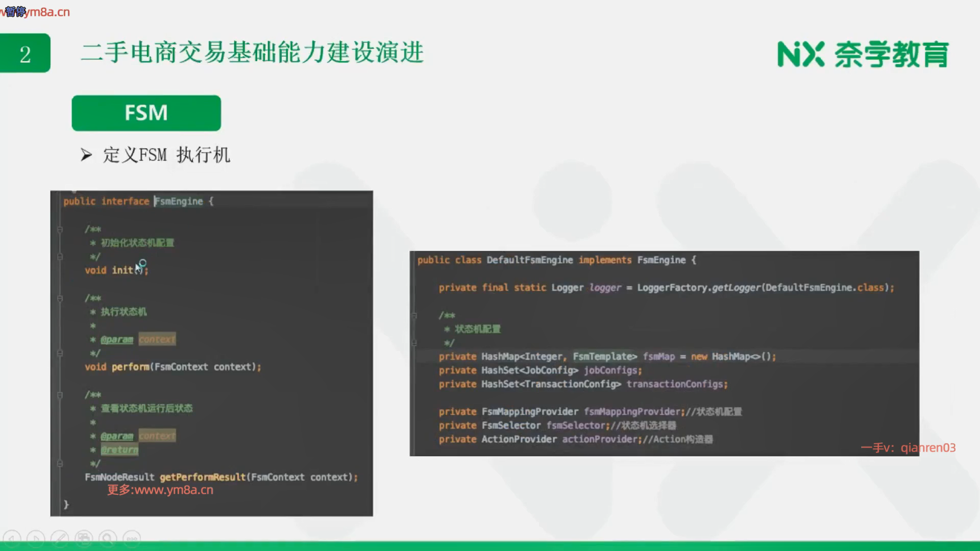
Task: Collapse the 查看状态机运行后状态 comment fold marker
Action: [x=60, y=395]
